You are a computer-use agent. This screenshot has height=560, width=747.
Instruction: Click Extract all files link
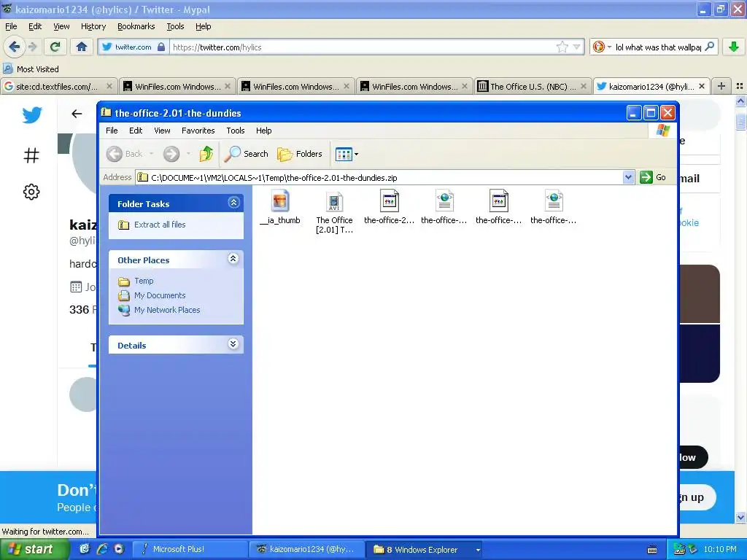pos(160,225)
